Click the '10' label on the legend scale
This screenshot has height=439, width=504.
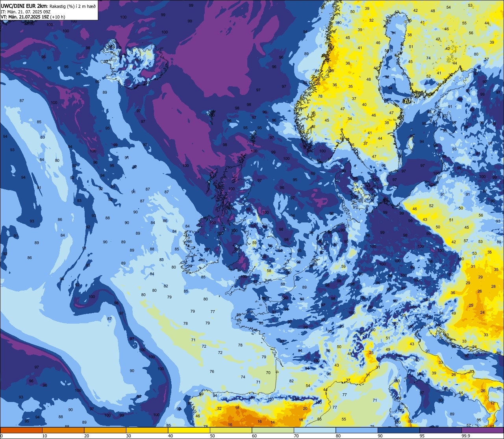44,436
